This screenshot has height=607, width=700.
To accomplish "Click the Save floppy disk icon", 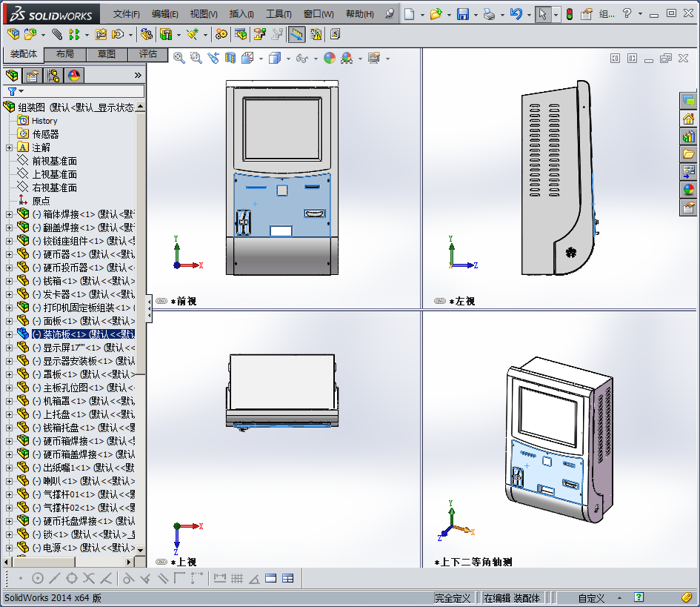I will [x=463, y=14].
